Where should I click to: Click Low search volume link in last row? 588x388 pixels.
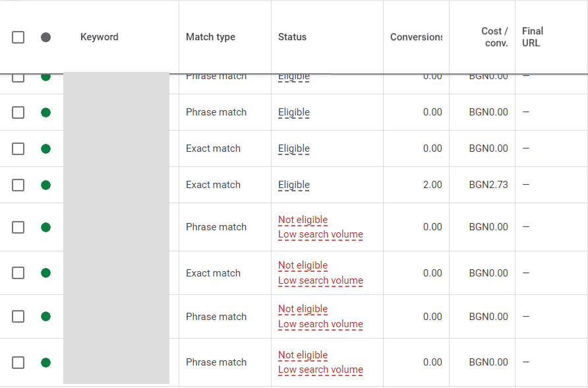320,370
